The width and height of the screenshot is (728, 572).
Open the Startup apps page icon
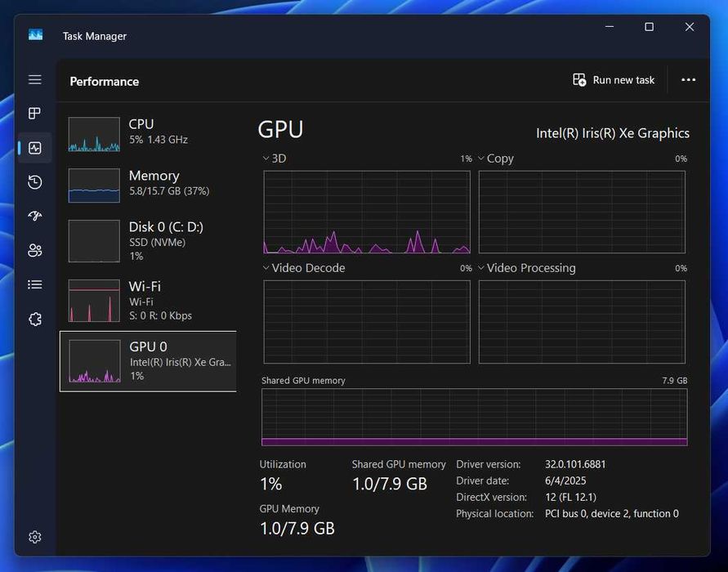pyautogui.click(x=35, y=216)
